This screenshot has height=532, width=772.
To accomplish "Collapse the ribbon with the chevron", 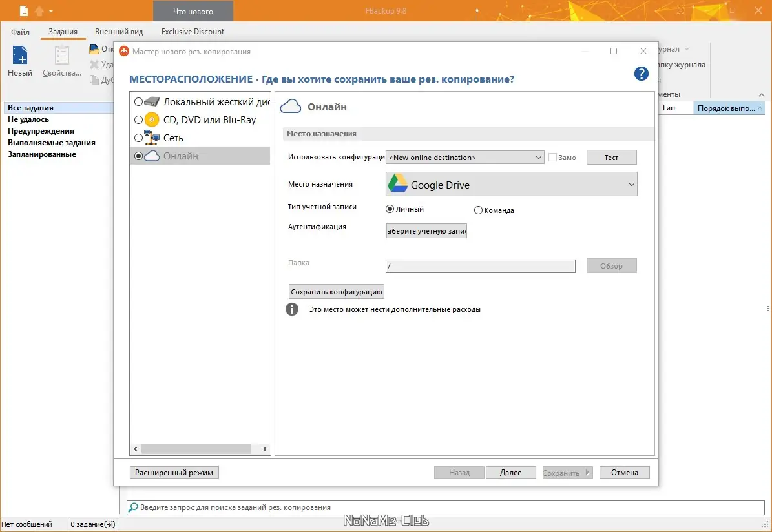I will pos(762,94).
